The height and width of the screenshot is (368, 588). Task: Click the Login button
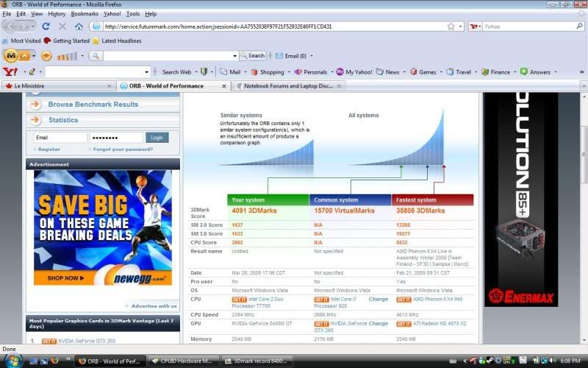[x=157, y=138]
